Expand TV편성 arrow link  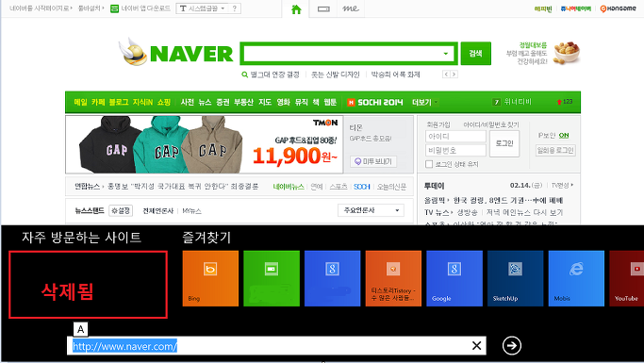[562, 185]
